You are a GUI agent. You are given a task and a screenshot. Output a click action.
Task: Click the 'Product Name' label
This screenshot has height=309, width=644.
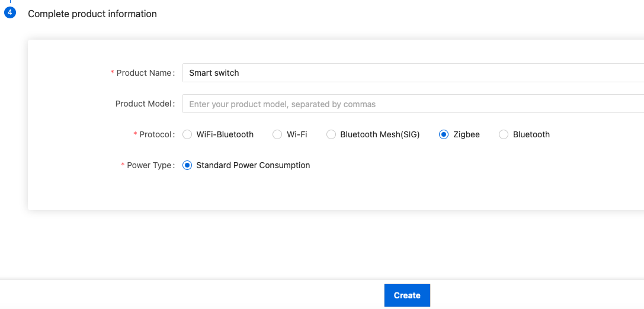click(x=145, y=73)
